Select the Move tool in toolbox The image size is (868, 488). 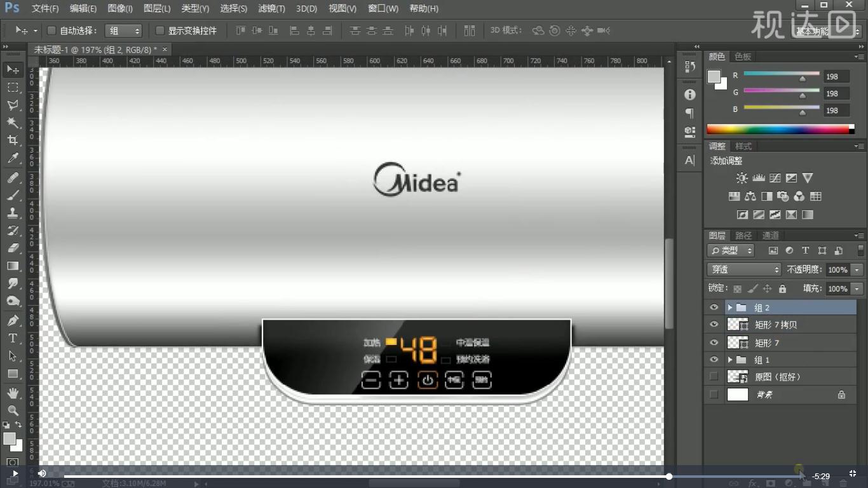tap(13, 69)
